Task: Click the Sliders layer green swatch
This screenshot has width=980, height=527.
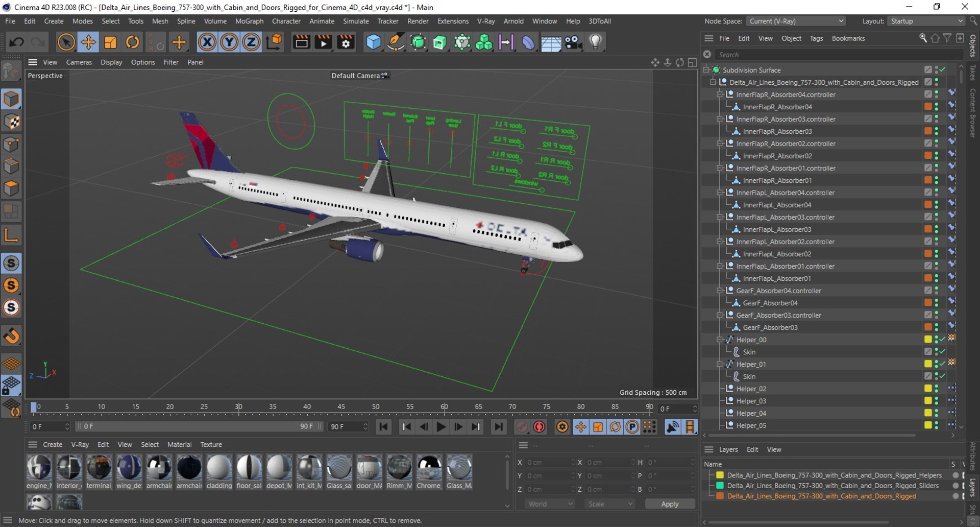Action: [x=720, y=485]
